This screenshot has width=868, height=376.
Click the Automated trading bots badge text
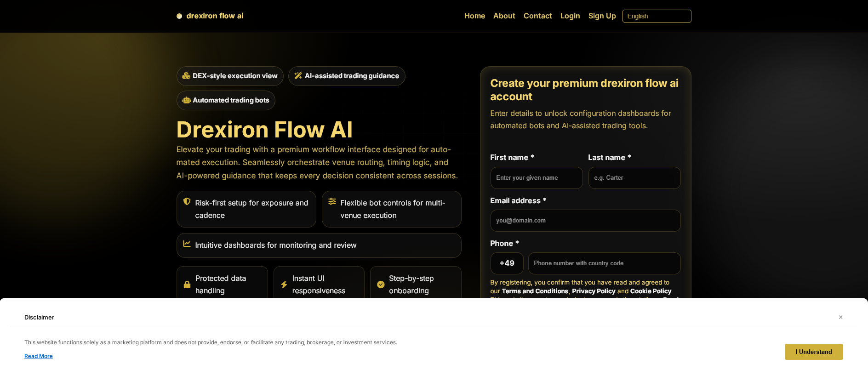click(x=231, y=100)
